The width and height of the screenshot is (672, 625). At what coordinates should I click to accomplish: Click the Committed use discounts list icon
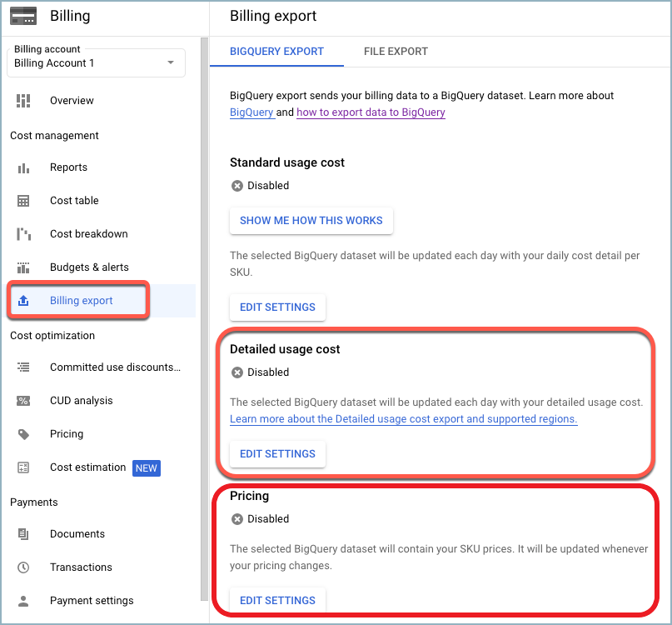coord(23,367)
